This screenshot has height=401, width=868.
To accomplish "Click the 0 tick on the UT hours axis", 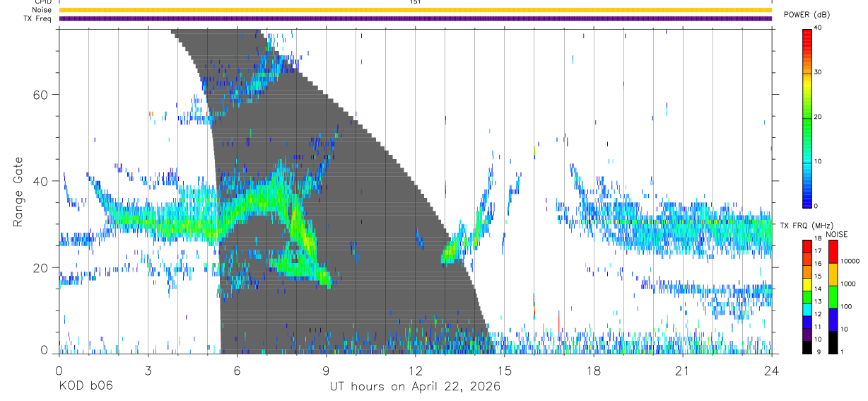I will click(x=59, y=370).
